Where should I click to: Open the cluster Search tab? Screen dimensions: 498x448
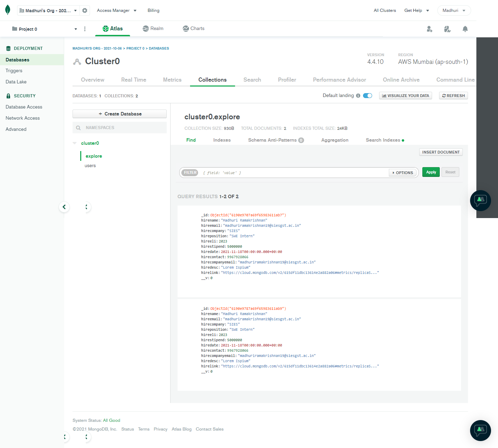(x=252, y=80)
